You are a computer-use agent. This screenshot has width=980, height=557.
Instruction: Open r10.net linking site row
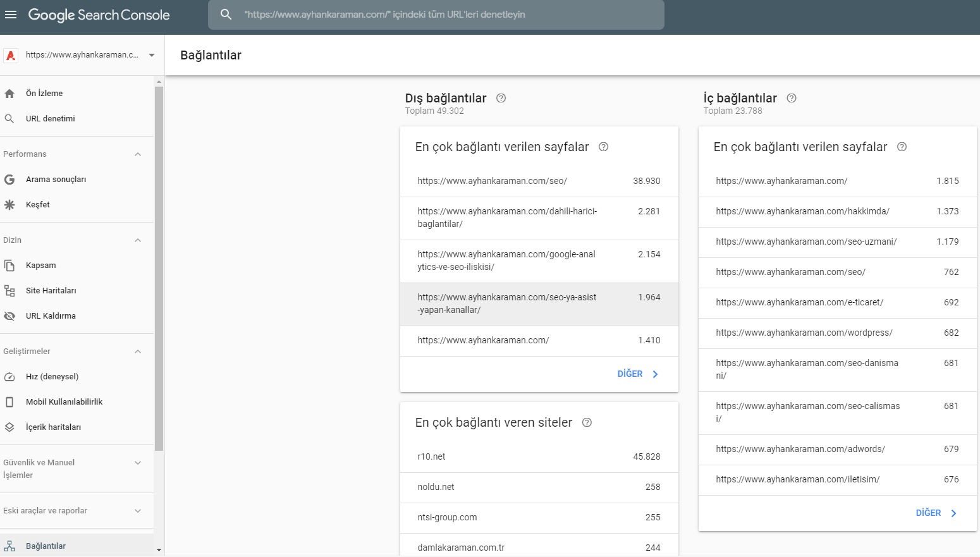[x=539, y=457]
